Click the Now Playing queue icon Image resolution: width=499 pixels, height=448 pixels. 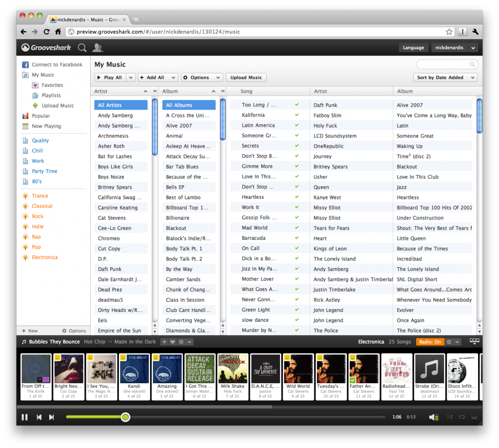click(25, 126)
